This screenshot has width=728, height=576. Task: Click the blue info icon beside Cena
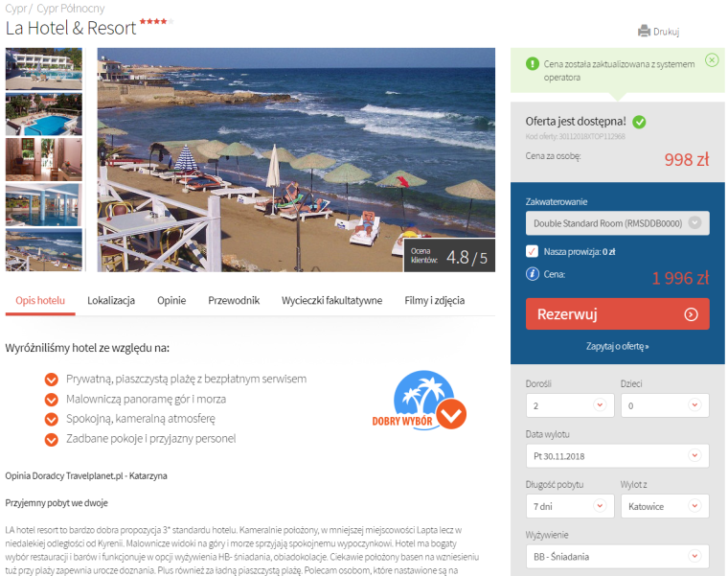point(532,274)
